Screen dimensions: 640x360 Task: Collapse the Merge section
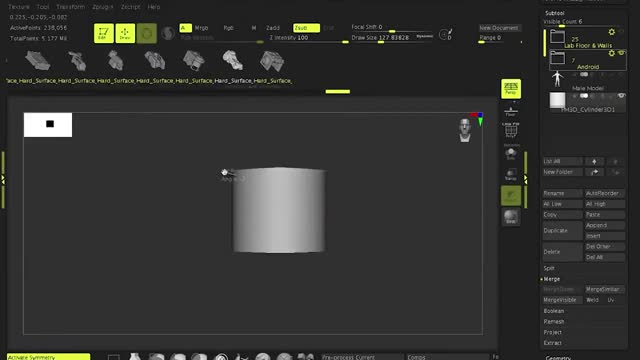point(551,279)
